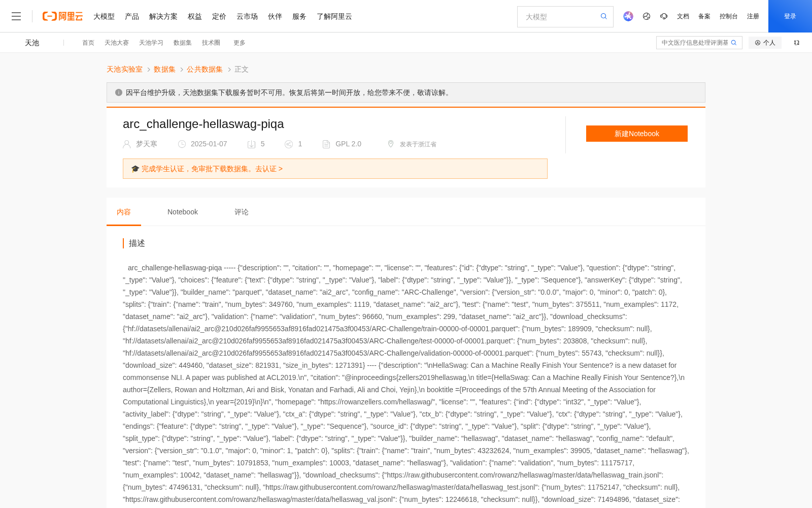This screenshot has width=812, height=508.
Task: Click the top search magnifier icon
Action: 603,16
